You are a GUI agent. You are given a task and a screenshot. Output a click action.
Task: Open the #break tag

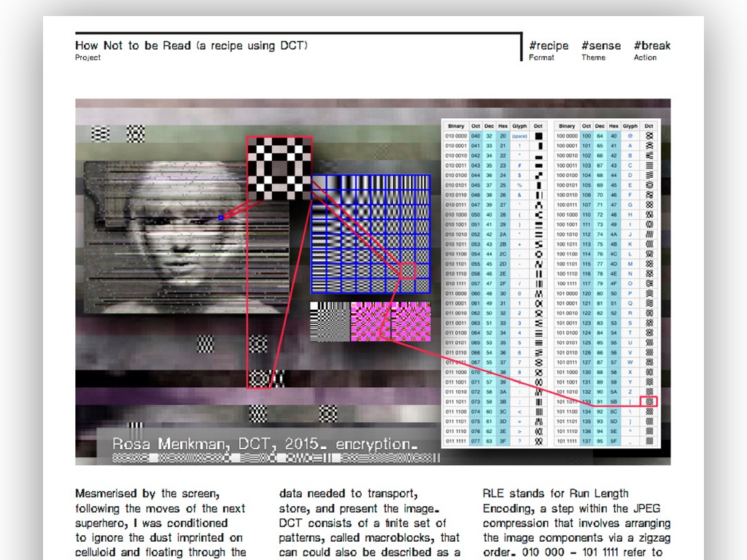coord(652,46)
